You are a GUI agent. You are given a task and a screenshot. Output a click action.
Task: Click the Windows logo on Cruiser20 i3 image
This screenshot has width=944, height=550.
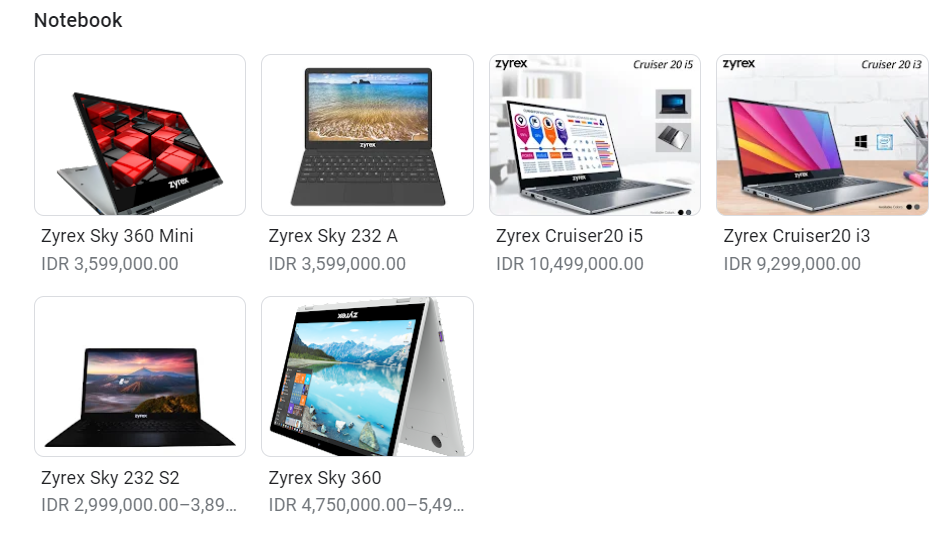[861, 143]
